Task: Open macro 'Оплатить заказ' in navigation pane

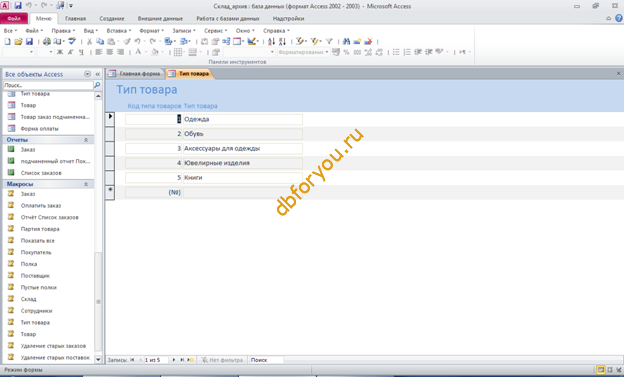Action: 41,206
